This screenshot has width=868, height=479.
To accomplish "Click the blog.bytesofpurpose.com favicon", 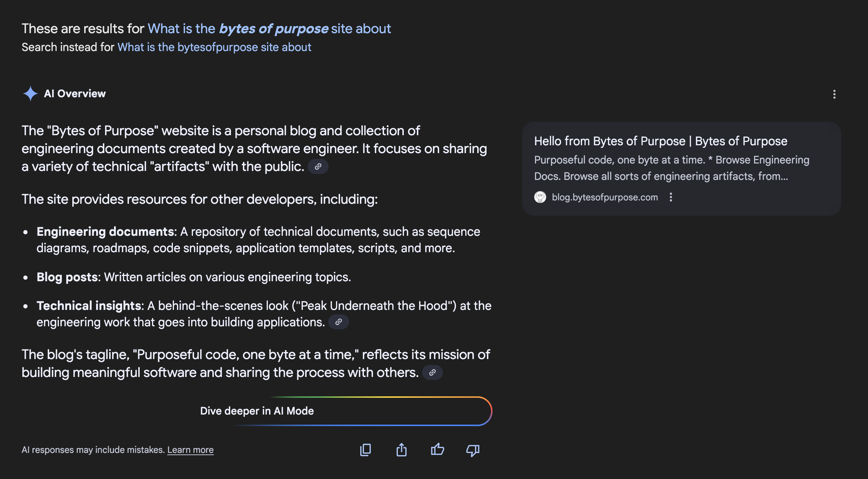I will pyautogui.click(x=540, y=197).
